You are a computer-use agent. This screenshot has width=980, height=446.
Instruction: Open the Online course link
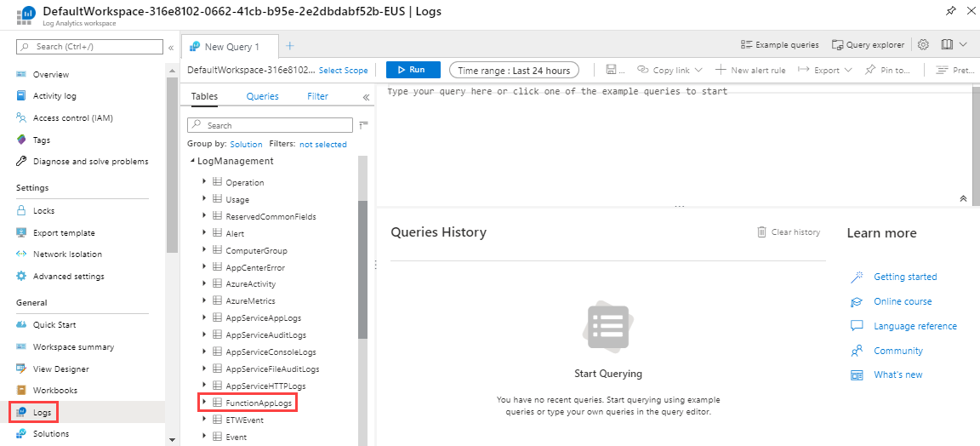(903, 301)
